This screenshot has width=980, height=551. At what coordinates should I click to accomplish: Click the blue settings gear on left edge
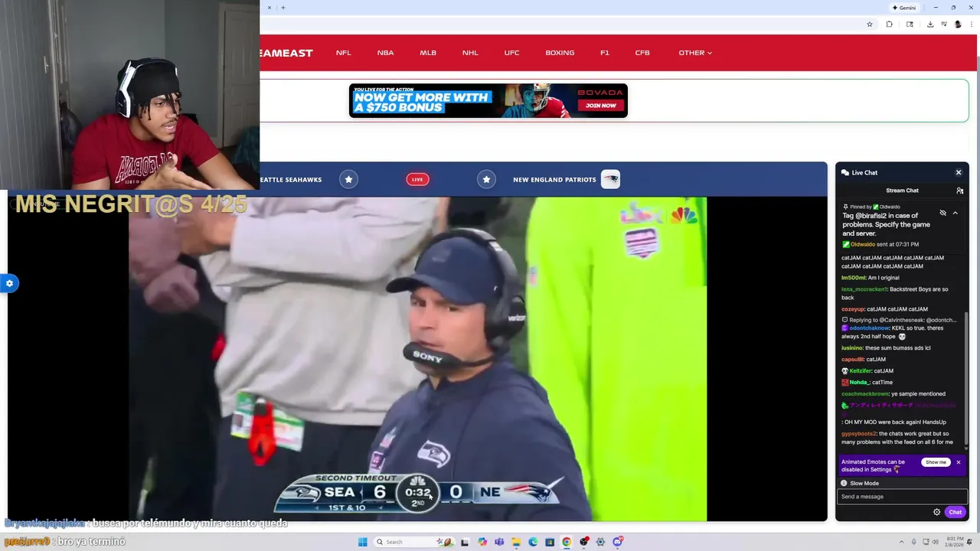9,283
